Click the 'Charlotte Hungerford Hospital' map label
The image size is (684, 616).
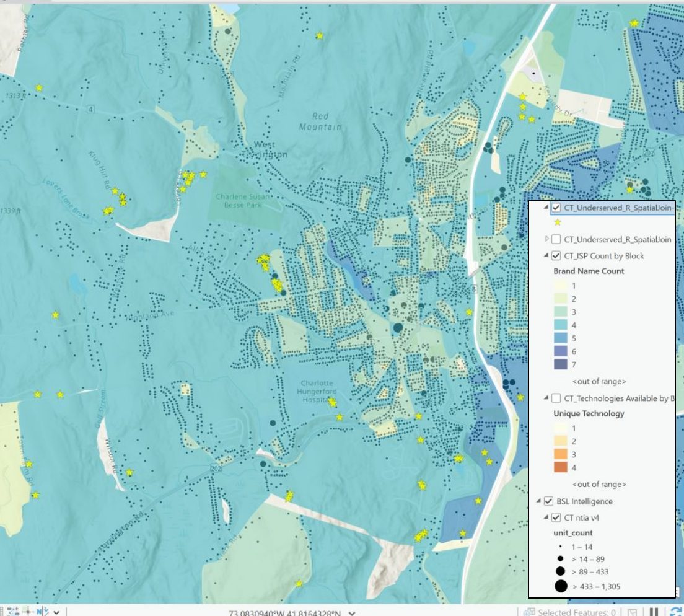[317, 391]
